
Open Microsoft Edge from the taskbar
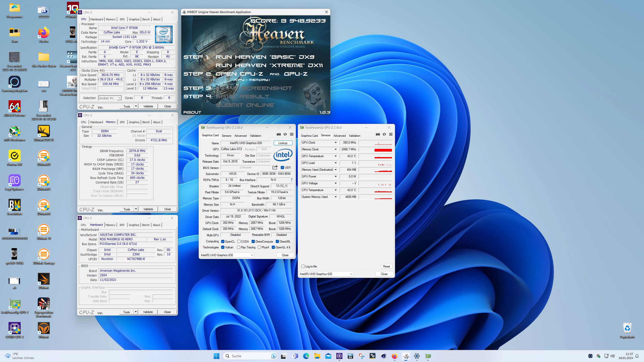point(306,356)
